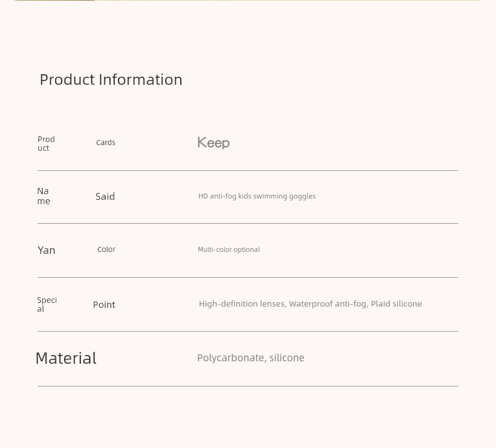This screenshot has width=496, height=448.
Task: Select Polycarbonate, silicone text
Action: [251, 358]
